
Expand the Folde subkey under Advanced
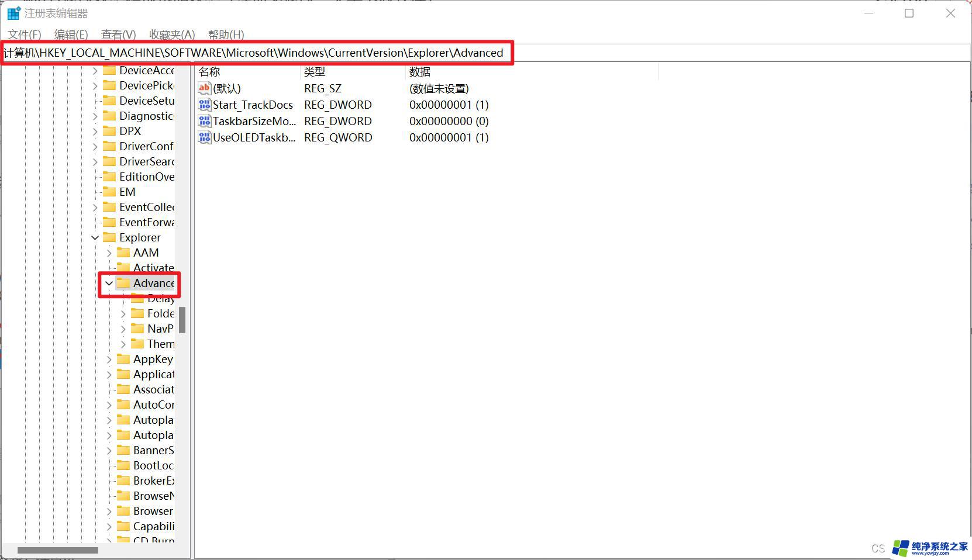click(123, 314)
